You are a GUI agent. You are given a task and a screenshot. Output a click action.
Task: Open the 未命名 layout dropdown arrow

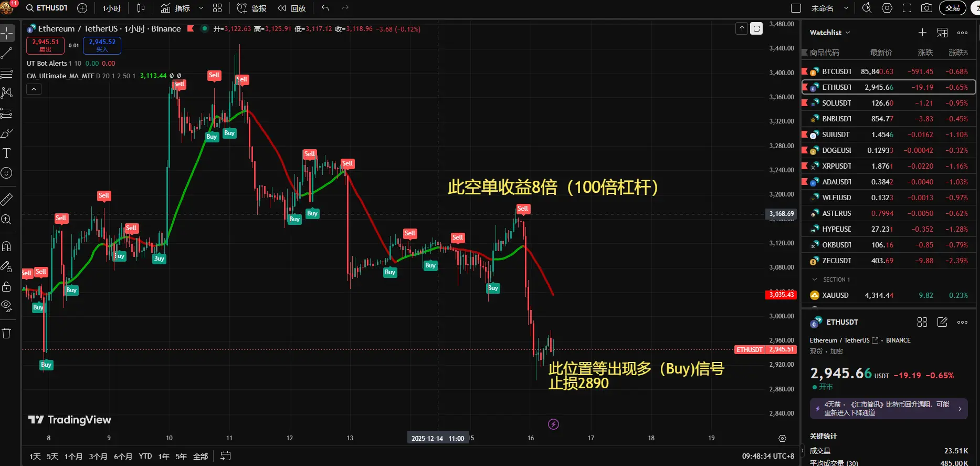pos(846,8)
